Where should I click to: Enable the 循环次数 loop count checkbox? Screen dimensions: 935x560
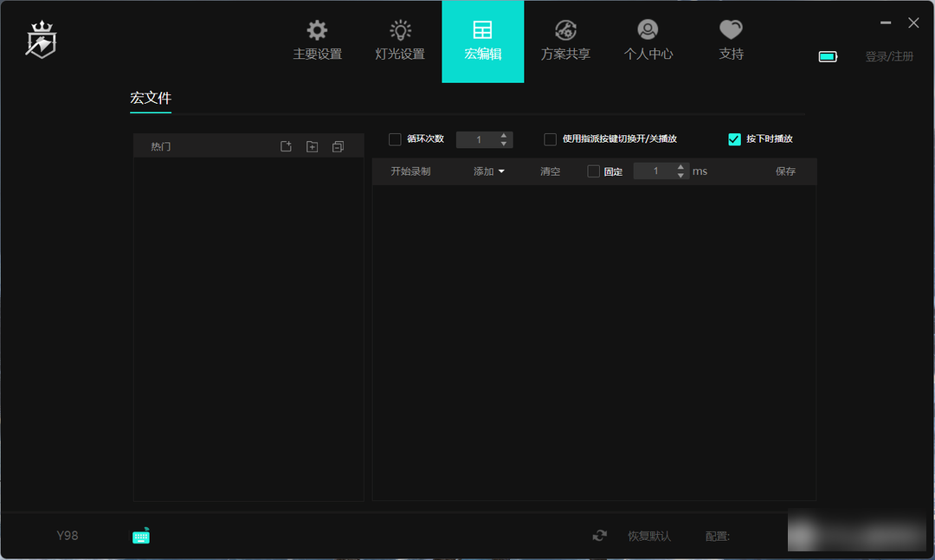pyautogui.click(x=395, y=139)
